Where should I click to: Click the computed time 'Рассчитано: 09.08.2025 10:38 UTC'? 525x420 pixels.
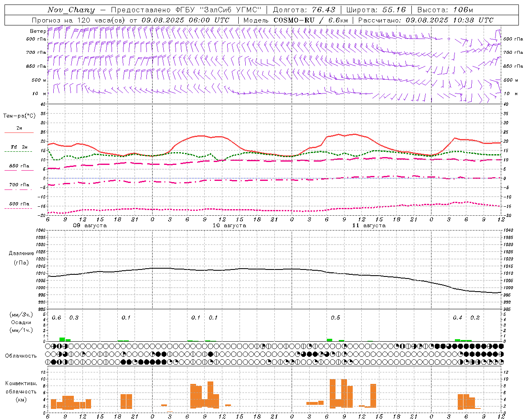426,20
